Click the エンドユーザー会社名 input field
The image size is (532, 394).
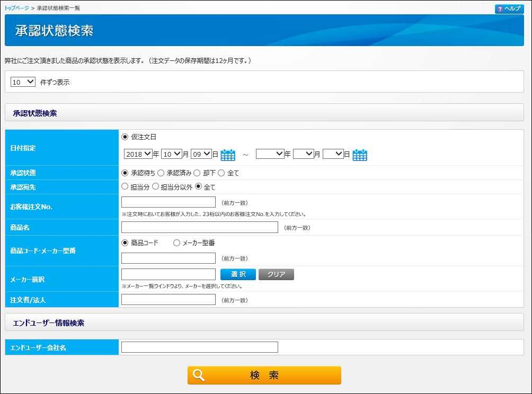pyautogui.click(x=199, y=347)
